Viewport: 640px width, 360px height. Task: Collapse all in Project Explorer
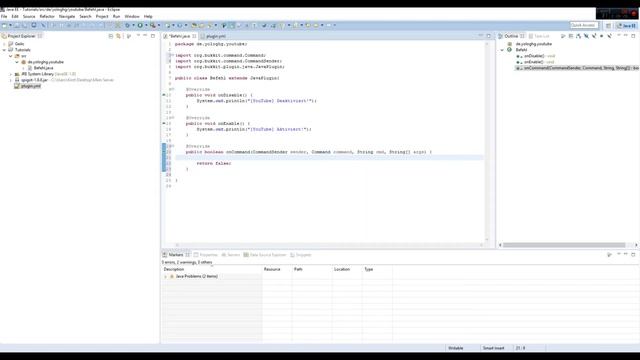111,36
